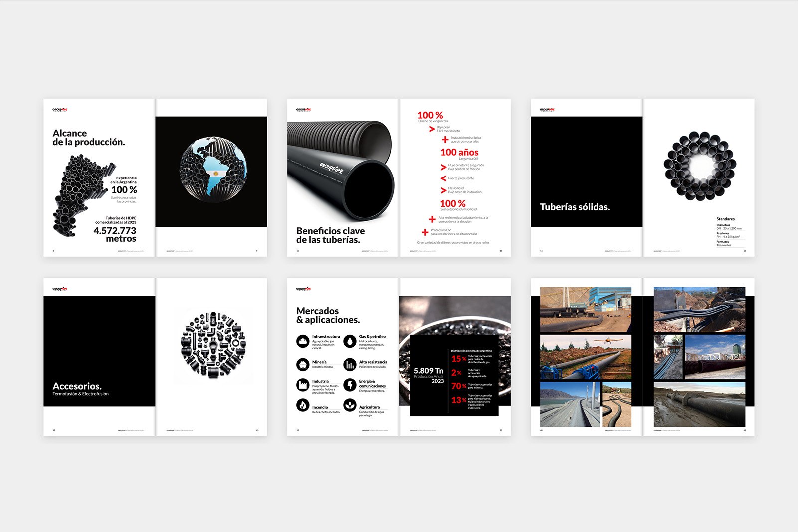Click the Minería cart icon
This screenshot has width=798, height=532.
303,365
